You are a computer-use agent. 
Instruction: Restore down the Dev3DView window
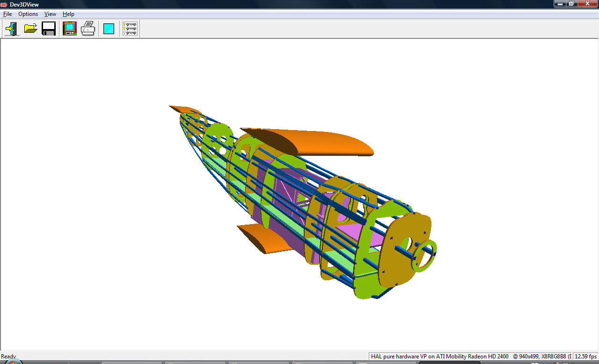[571, 4]
